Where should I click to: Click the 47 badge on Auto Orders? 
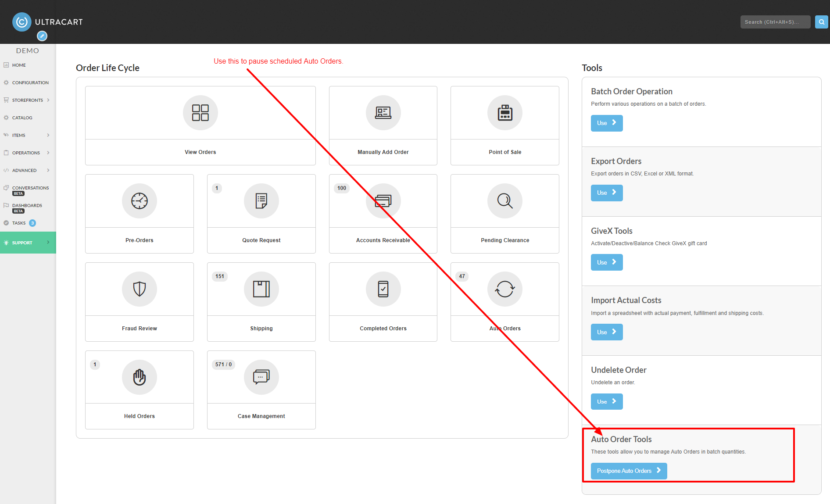pyautogui.click(x=462, y=276)
